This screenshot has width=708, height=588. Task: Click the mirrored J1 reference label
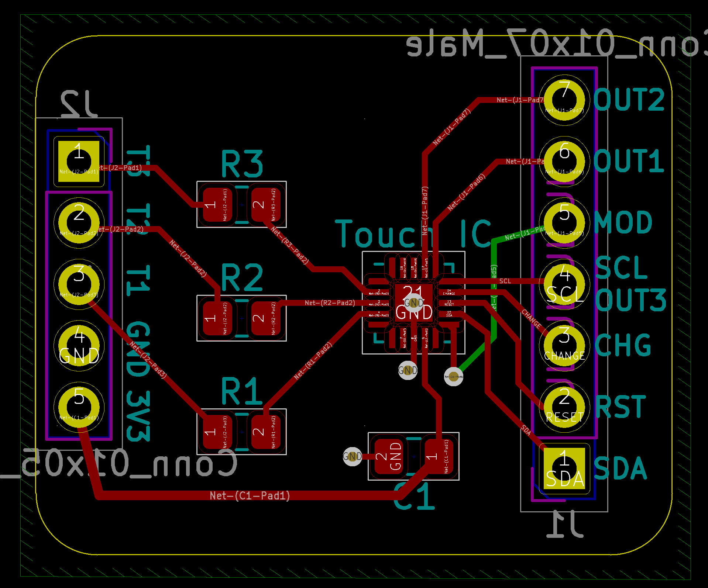565,524
